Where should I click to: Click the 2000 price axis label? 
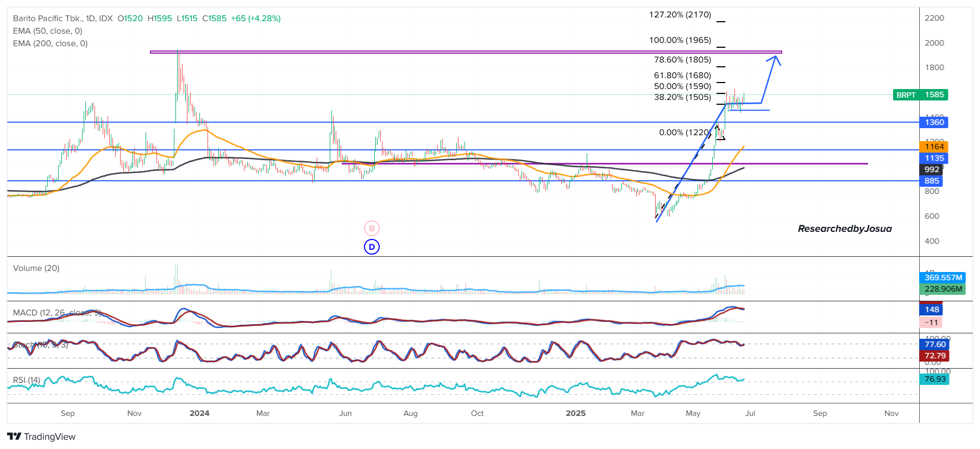pyautogui.click(x=934, y=43)
